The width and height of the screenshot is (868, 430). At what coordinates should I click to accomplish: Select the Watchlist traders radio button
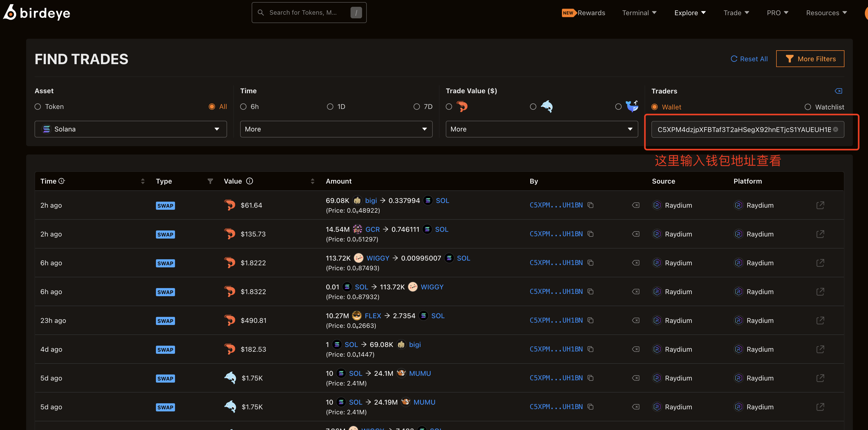[808, 107]
